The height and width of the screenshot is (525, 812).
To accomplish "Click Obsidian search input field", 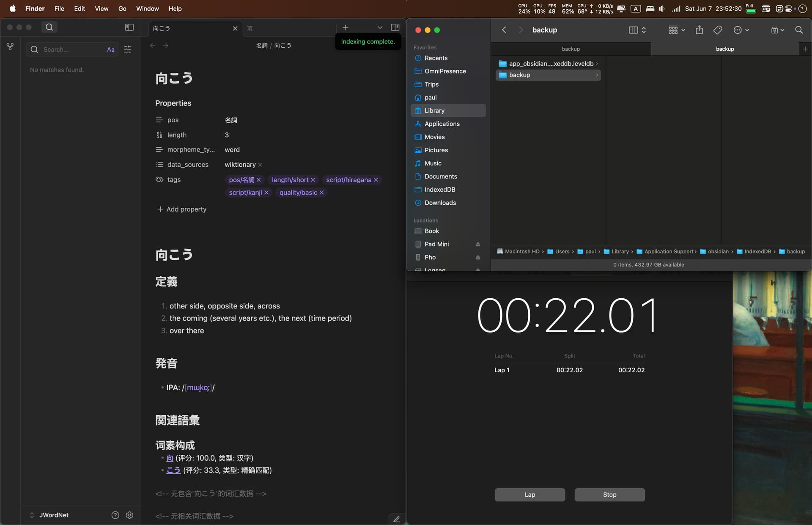I will 73,49.
